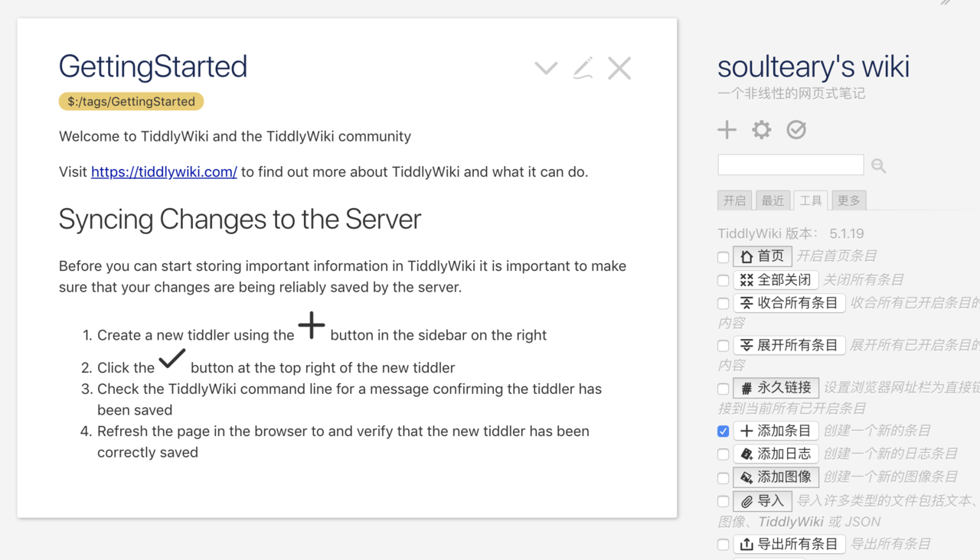
Task: Open the 更多 tab
Action: (849, 200)
